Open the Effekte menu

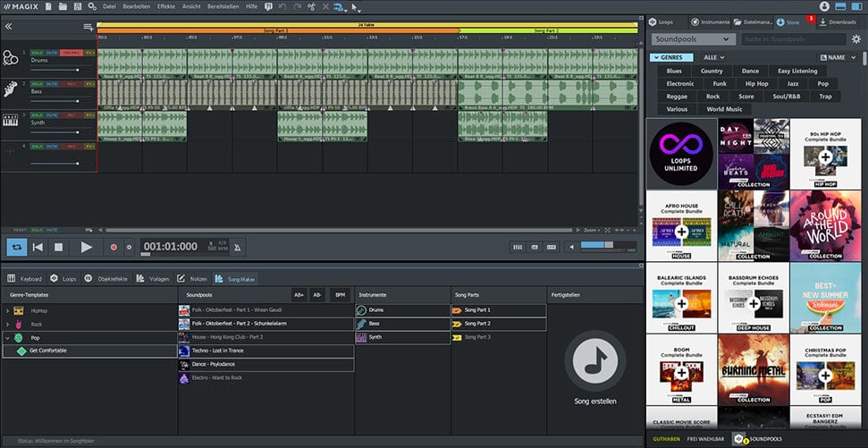coord(166,6)
